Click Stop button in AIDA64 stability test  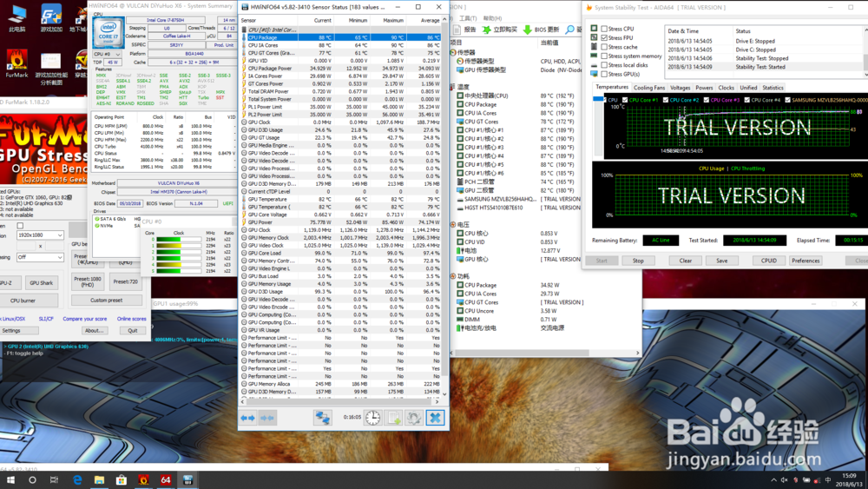click(638, 261)
